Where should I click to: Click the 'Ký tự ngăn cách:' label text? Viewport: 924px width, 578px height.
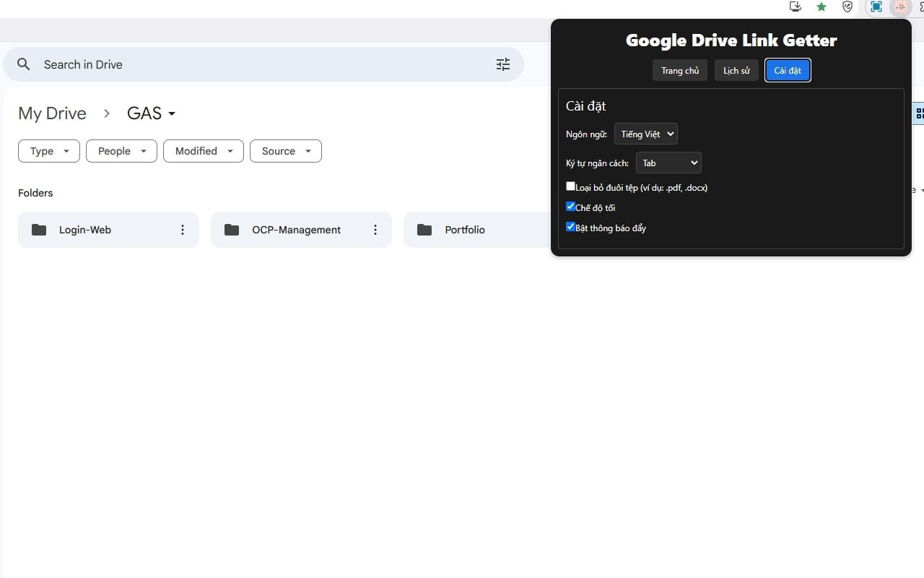[x=597, y=163]
